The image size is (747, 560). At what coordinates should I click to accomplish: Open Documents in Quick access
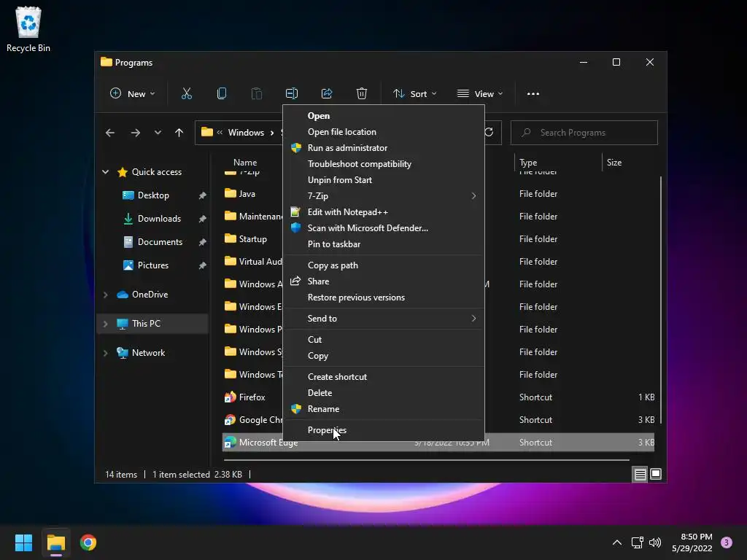click(x=160, y=242)
